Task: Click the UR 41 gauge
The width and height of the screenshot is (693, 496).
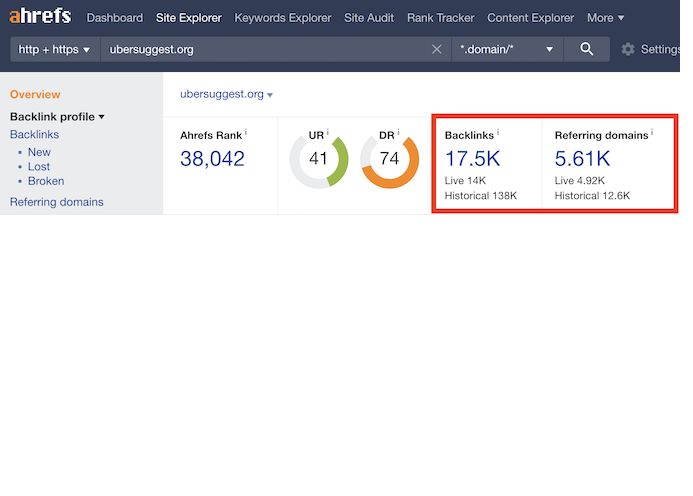Action: pos(319,159)
